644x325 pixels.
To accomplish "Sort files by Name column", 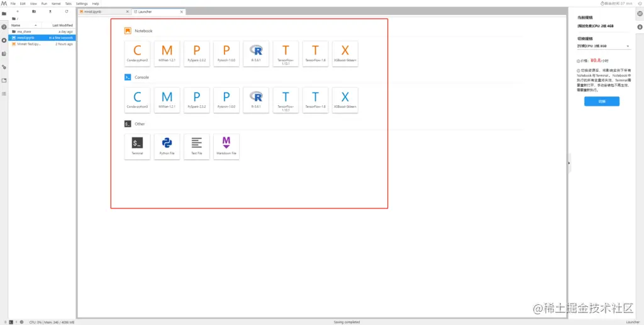I will click(25, 25).
